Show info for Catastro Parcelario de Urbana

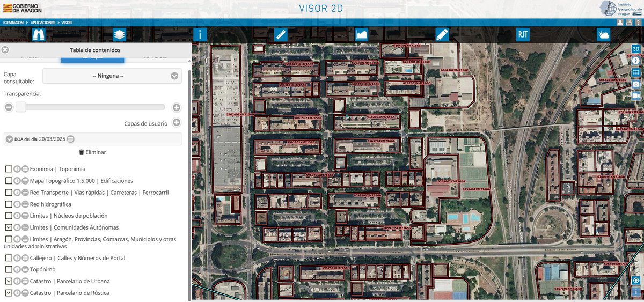[17, 281]
